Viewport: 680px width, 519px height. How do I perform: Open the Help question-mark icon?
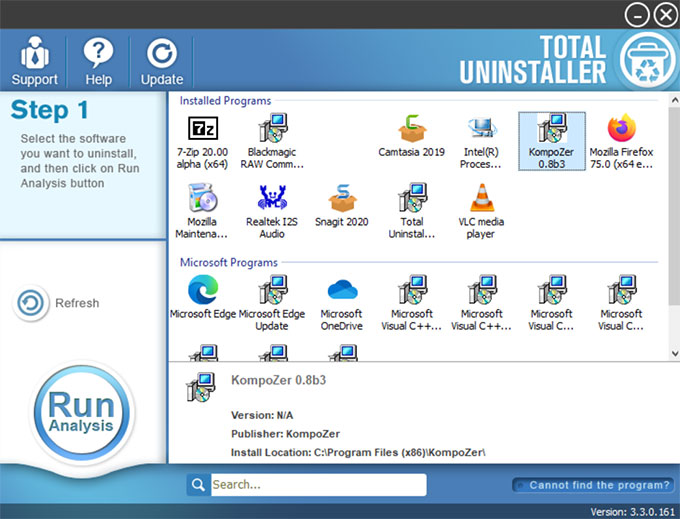click(98, 61)
